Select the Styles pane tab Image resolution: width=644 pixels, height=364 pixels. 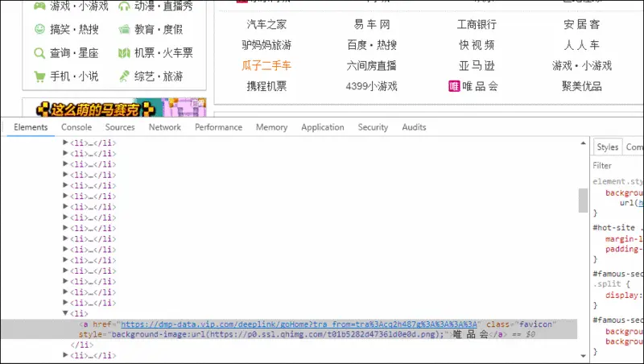608,147
